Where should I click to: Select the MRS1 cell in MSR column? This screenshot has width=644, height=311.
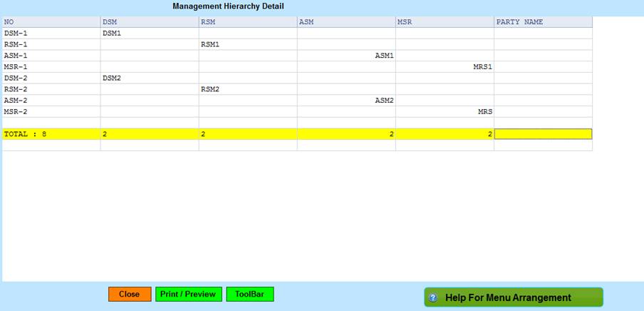[x=444, y=67]
